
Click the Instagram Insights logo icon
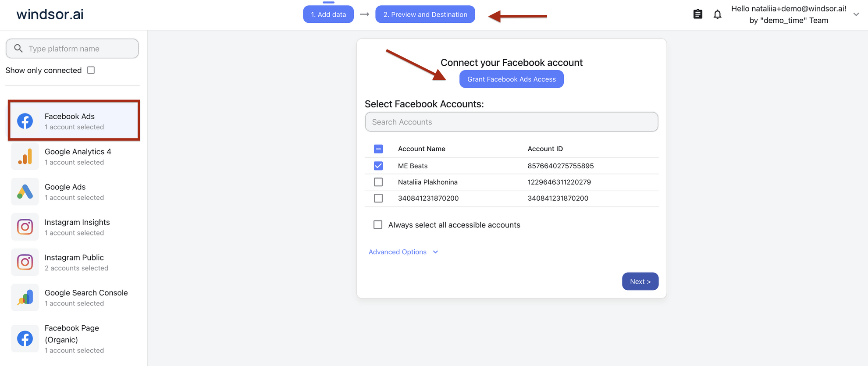coord(25,227)
